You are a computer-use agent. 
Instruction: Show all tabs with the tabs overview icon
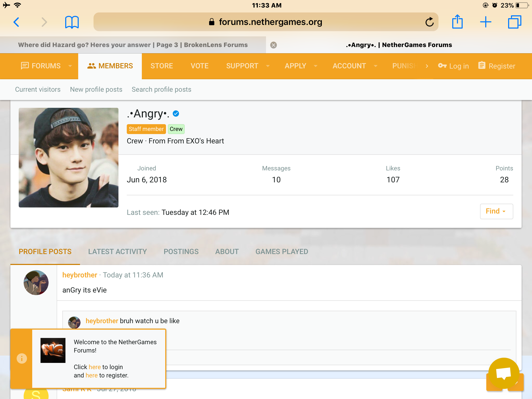tap(514, 22)
